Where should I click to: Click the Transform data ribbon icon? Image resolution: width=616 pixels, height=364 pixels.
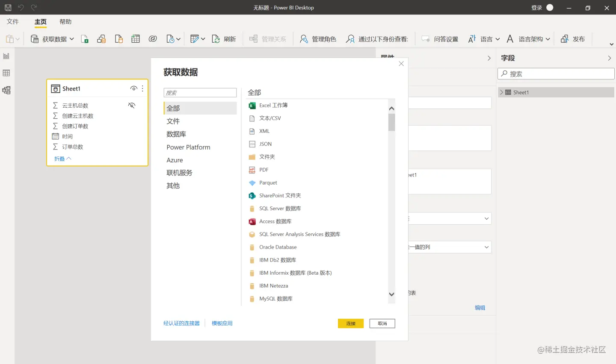[195, 39]
